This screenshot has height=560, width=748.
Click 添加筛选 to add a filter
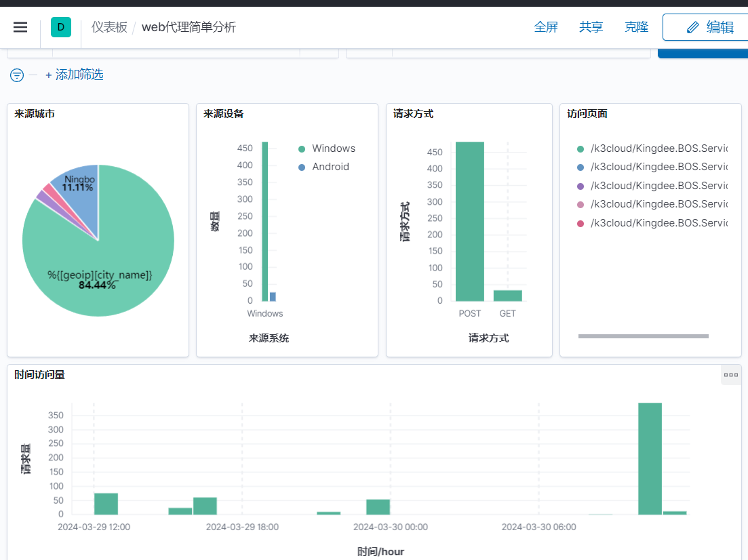[74, 75]
